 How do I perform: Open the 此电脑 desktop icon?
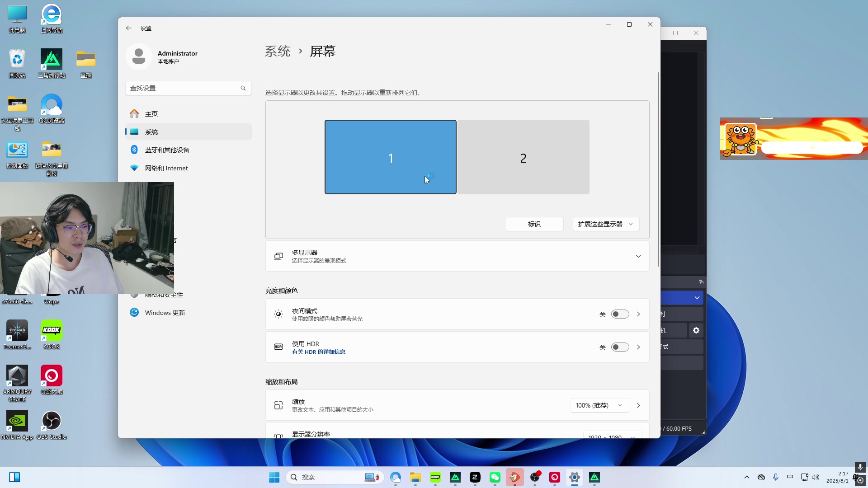17,19
